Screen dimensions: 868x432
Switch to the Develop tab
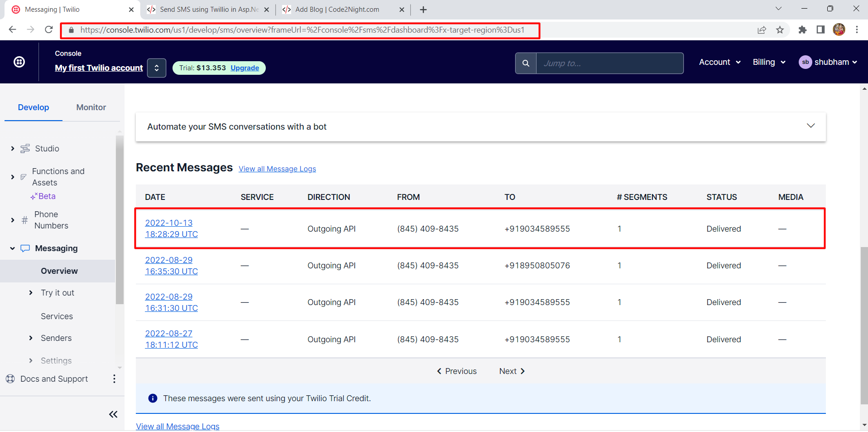point(34,107)
